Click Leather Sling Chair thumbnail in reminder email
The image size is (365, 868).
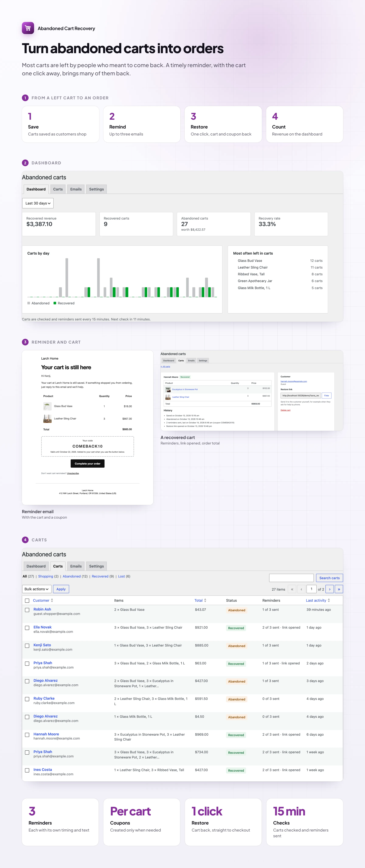(x=47, y=419)
